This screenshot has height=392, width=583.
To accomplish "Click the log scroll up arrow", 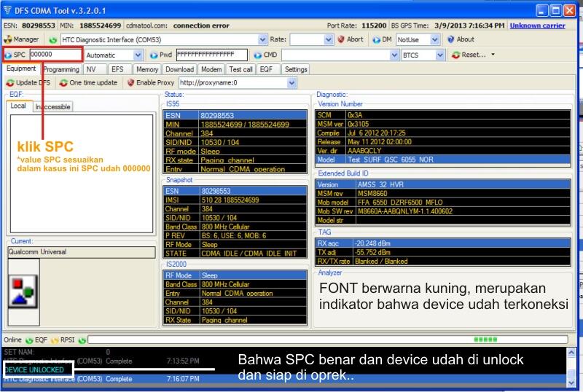I will coord(571,353).
